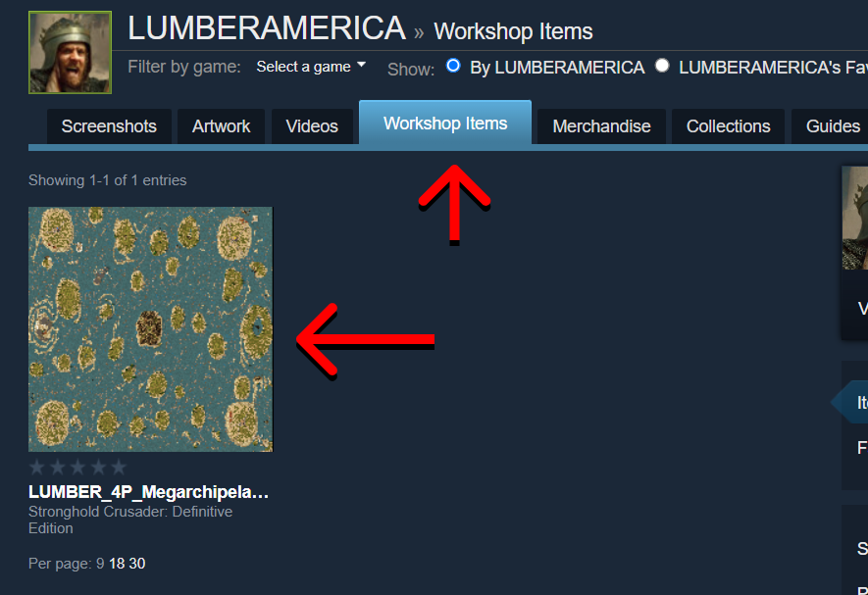Viewport: 868px width, 595px height.
Task: Click the star rating under the map
Action: (77, 468)
